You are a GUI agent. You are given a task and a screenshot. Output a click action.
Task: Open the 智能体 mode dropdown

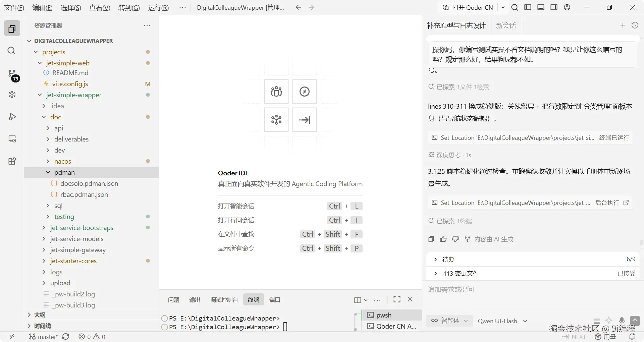point(449,321)
